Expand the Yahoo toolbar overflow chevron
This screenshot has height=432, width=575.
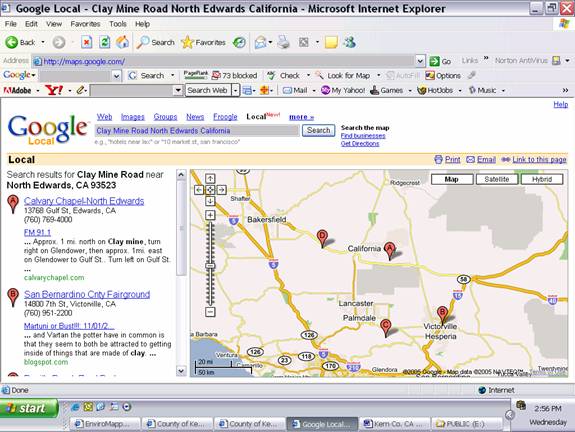coord(565,90)
